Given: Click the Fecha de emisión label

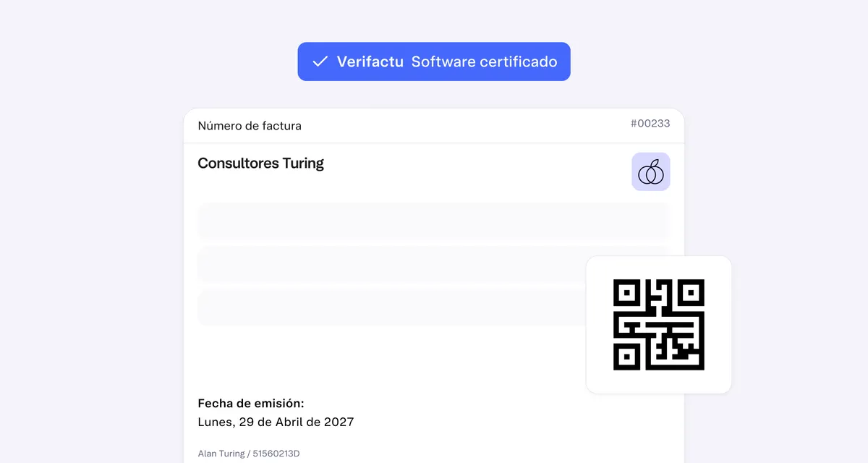Looking at the screenshot, I should pyautogui.click(x=251, y=403).
